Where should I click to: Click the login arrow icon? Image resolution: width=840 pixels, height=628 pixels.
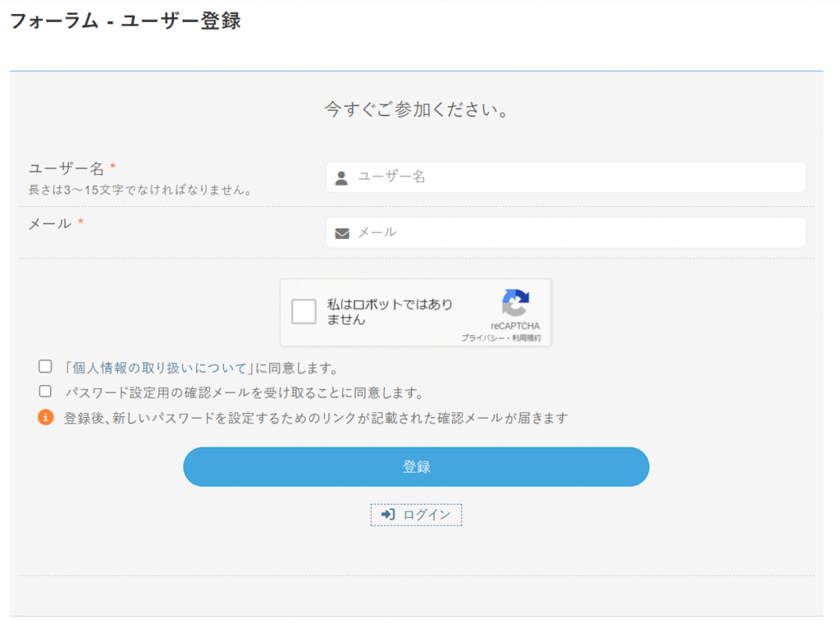[388, 515]
